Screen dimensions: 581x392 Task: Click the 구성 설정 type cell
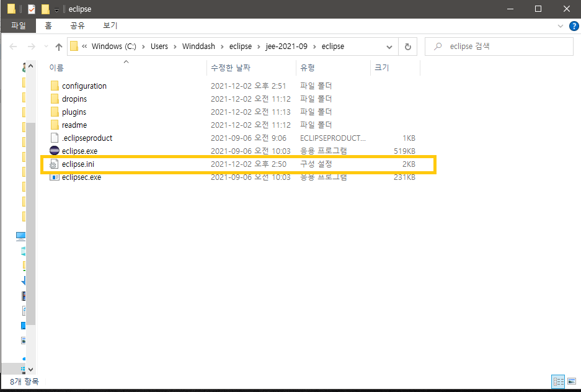point(316,164)
